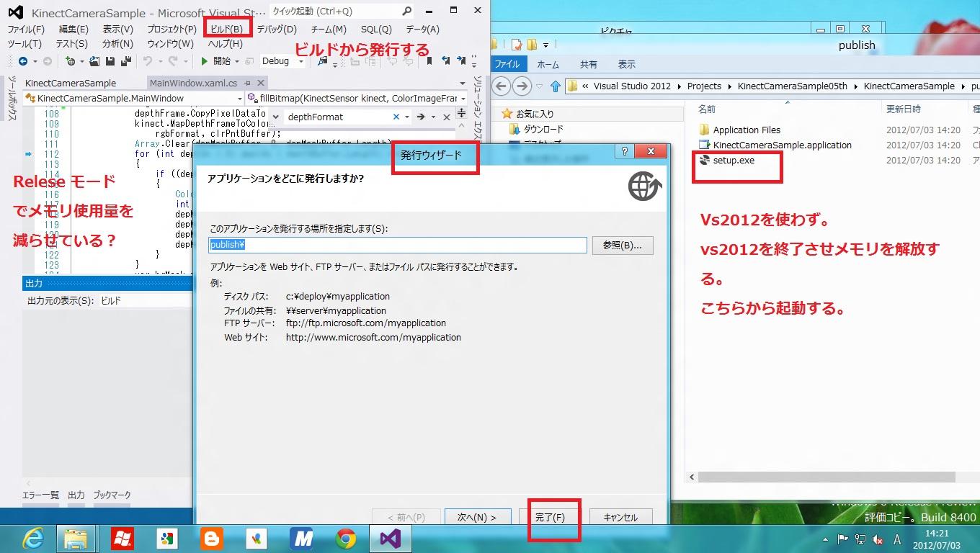Viewport: 980px width, 553px height.
Task: Click Projects in the Explorer address path
Action: tap(704, 86)
